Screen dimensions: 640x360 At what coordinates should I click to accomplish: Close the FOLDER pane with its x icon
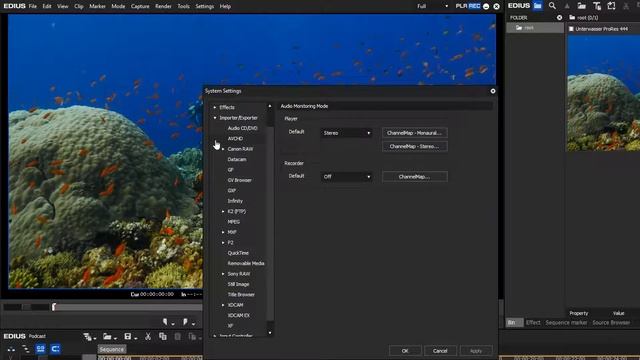pos(559,18)
